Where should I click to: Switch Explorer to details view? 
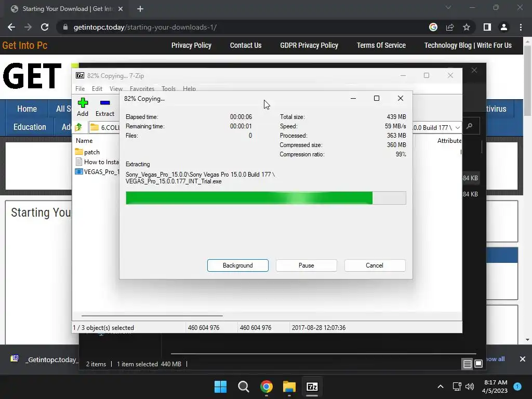(467, 364)
